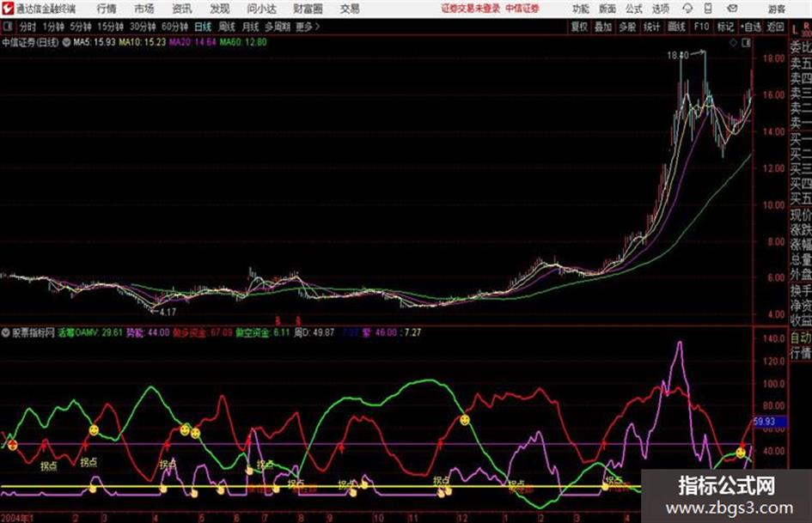Expand the 更多 periods list
Image resolution: width=812 pixels, height=523 pixels.
pos(308,27)
